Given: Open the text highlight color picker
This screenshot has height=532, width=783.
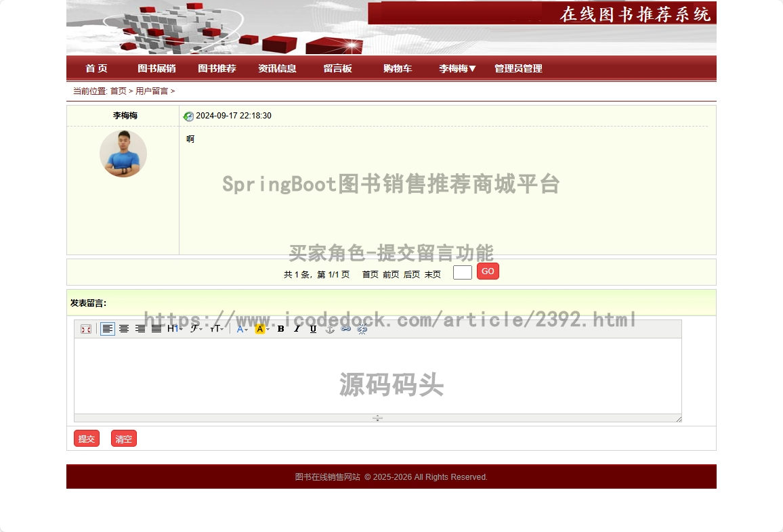Looking at the screenshot, I should pyautogui.click(x=262, y=329).
